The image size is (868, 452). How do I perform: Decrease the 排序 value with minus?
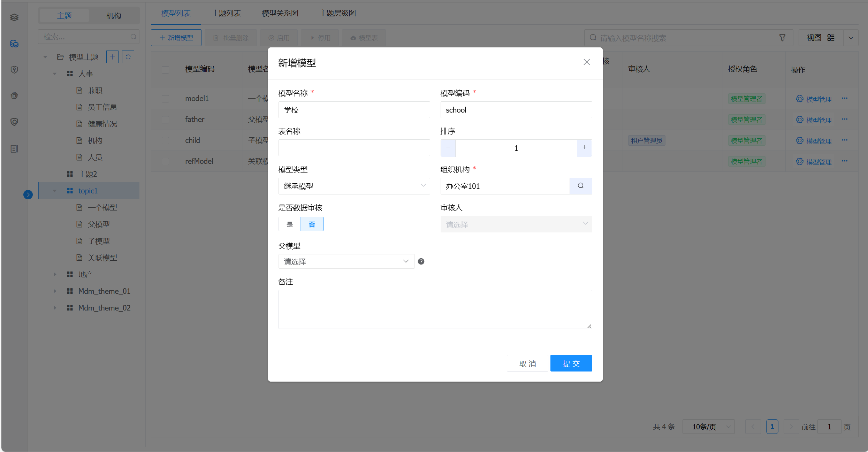[x=448, y=148]
